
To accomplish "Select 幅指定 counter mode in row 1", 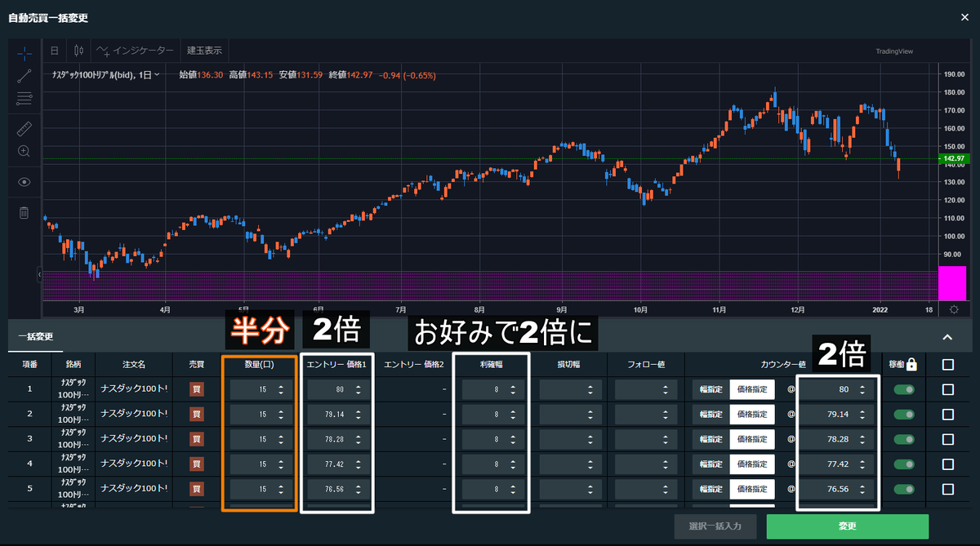I will pos(710,389).
